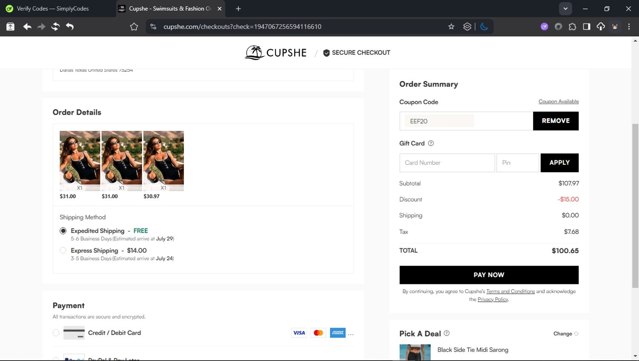Click the coupon code field showing EEF20
This screenshot has height=361, width=639.
coord(466,121)
